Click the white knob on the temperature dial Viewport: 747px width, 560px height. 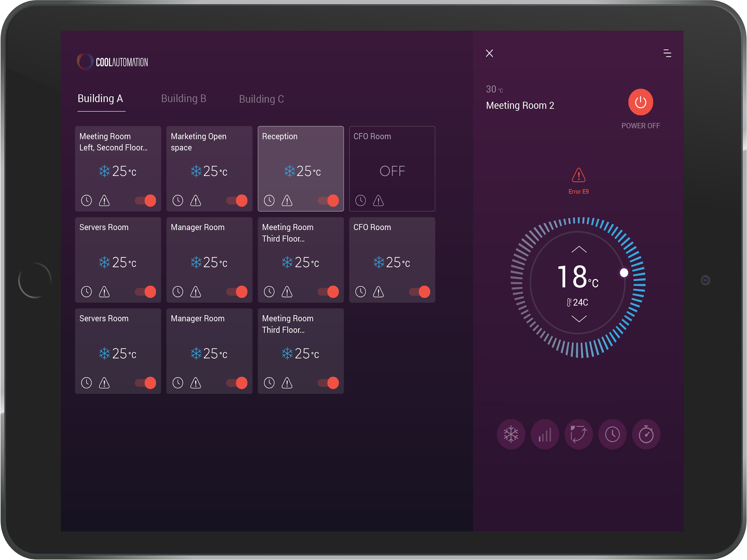pyautogui.click(x=624, y=273)
